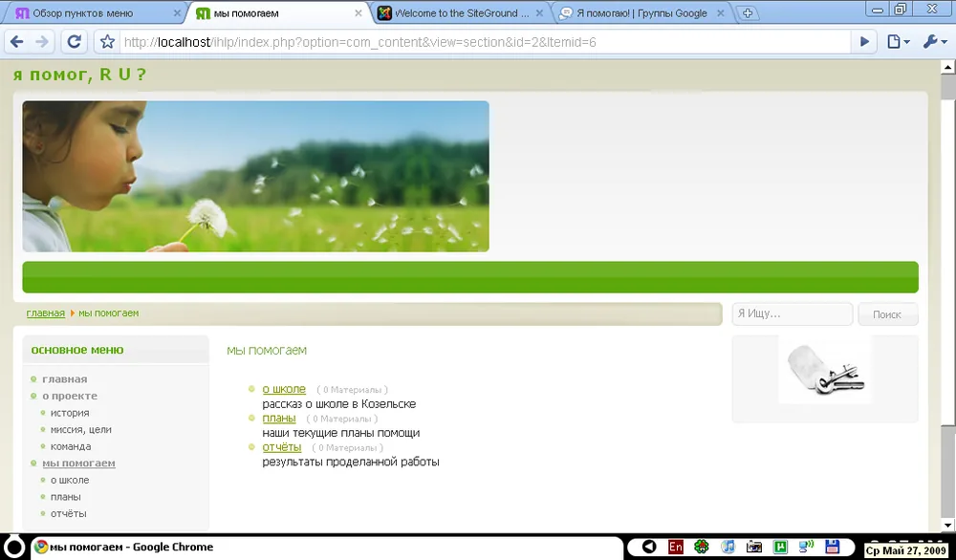Open 'о школе' in the sidebar menu
Screen dimensions: 956x560
coord(70,480)
